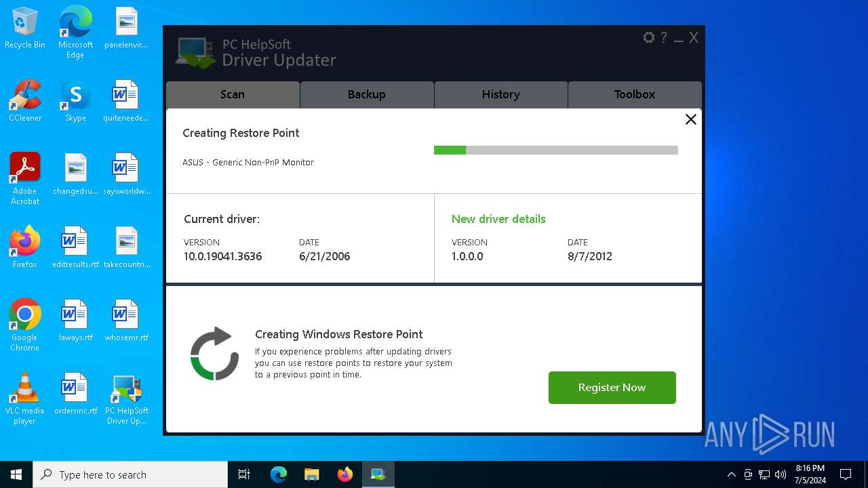Open Adobe Acrobat desktop shortcut
The image size is (868, 488).
coord(25,178)
